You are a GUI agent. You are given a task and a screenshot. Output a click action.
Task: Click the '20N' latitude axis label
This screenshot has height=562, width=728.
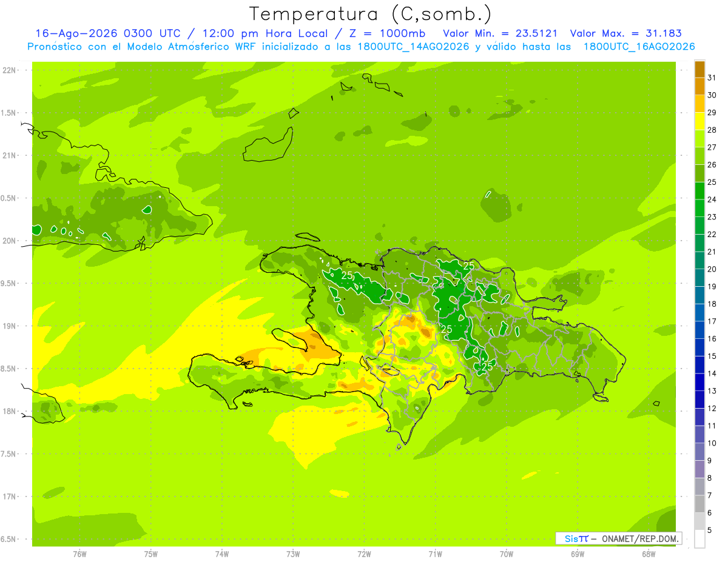click(10, 241)
